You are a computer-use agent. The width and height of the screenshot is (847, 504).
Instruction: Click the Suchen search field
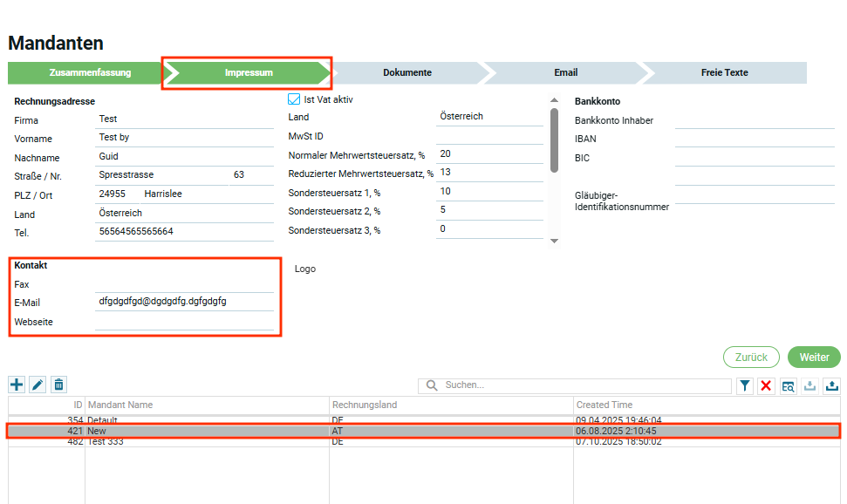point(584,385)
